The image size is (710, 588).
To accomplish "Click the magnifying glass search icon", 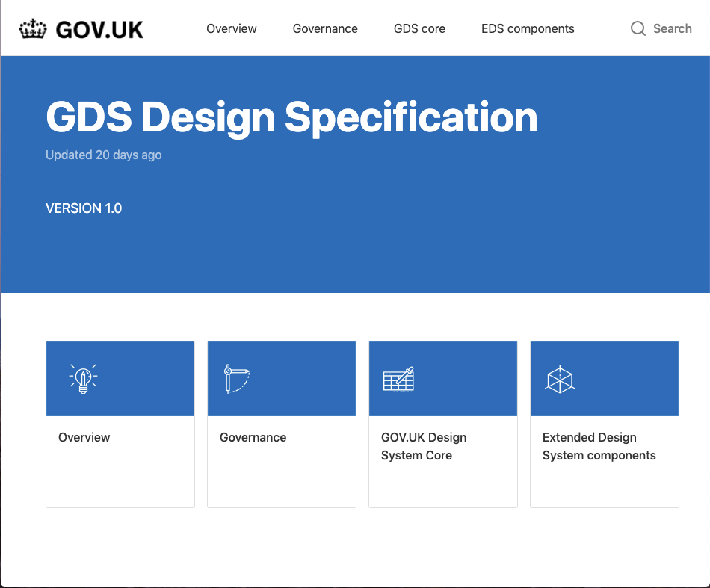I will [x=638, y=29].
